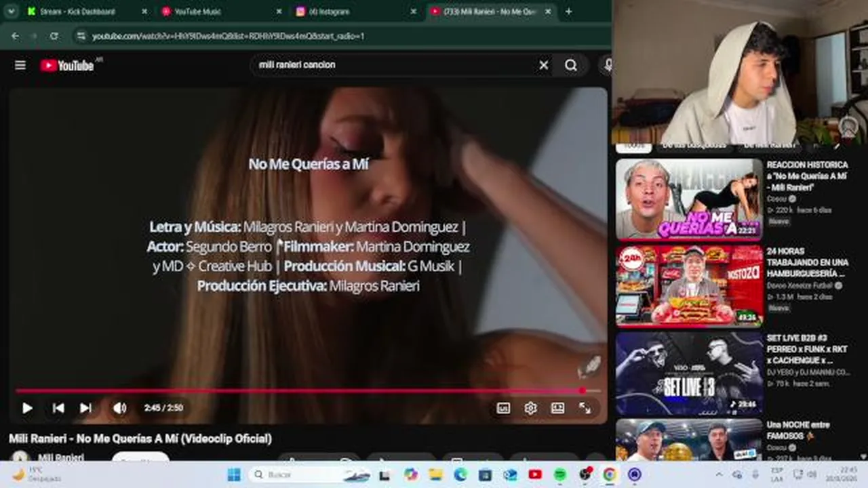The height and width of the screenshot is (488, 868).
Task: Click the youtube.com address bar URL
Action: click(x=228, y=36)
